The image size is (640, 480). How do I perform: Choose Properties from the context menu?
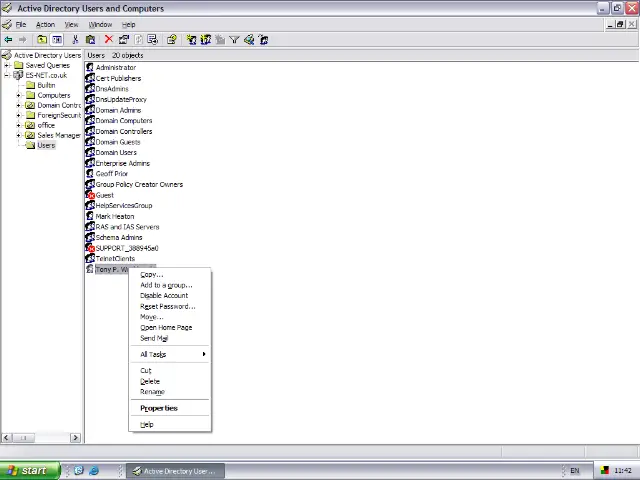pos(170,408)
